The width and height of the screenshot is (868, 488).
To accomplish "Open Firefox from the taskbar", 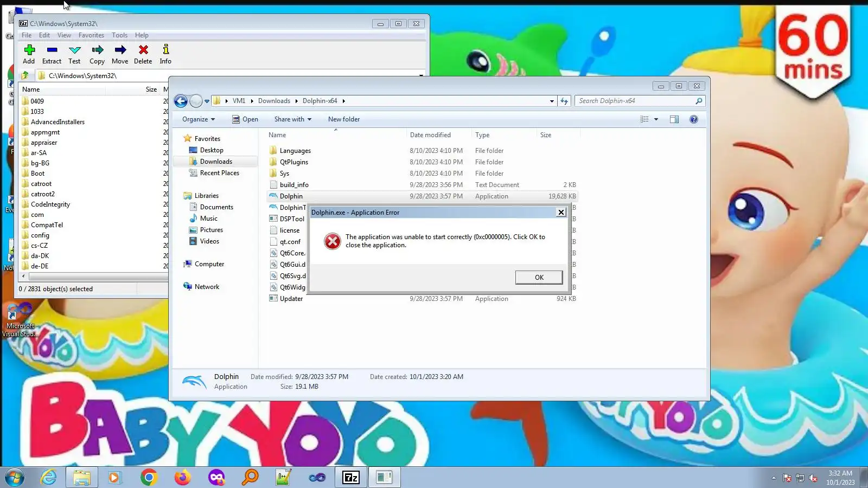I will point(183,478).
